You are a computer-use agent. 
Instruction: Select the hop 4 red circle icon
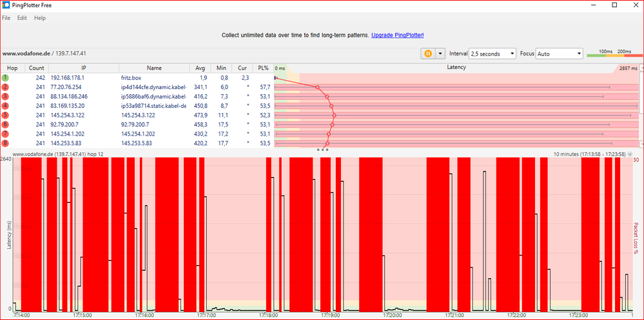5,106
